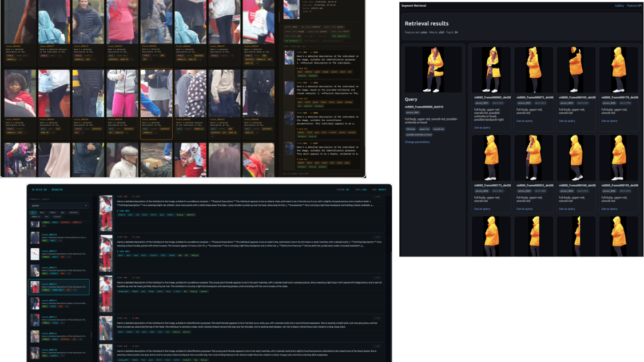The height and width of the screenshot is (362, 644).
Task: Use vid000_frame000160 result as query
Action: (x=567, y=209)
